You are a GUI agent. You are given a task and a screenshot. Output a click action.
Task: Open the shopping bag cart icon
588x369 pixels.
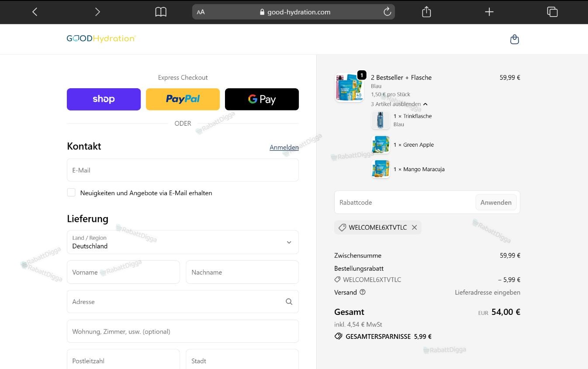[x=515, y=39]
